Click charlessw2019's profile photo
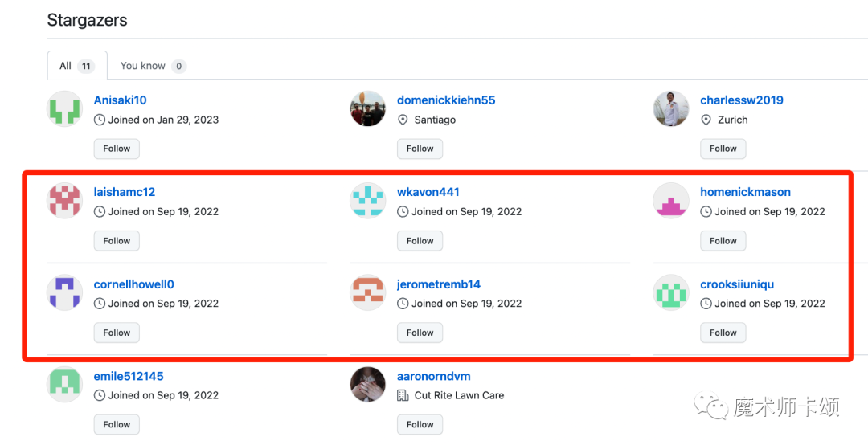Viewport: 868px width, 445px height. pos(671,109)
